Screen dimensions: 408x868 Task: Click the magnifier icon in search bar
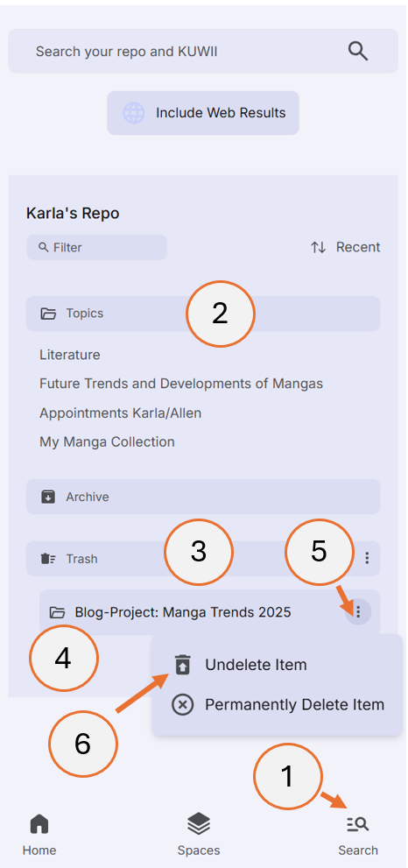357,52
